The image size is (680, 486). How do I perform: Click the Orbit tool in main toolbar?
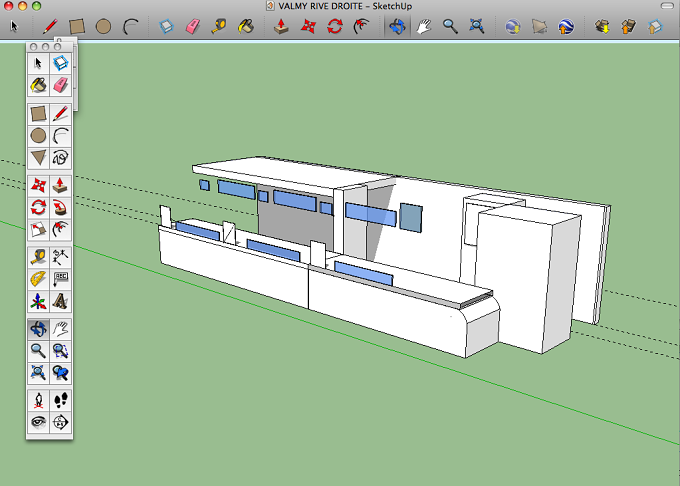click(x=397, y=26)
